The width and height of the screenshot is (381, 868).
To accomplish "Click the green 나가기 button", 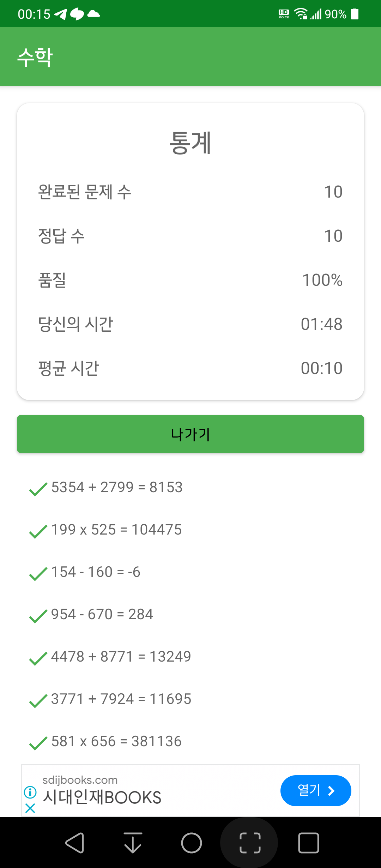I will click(190, 434).
